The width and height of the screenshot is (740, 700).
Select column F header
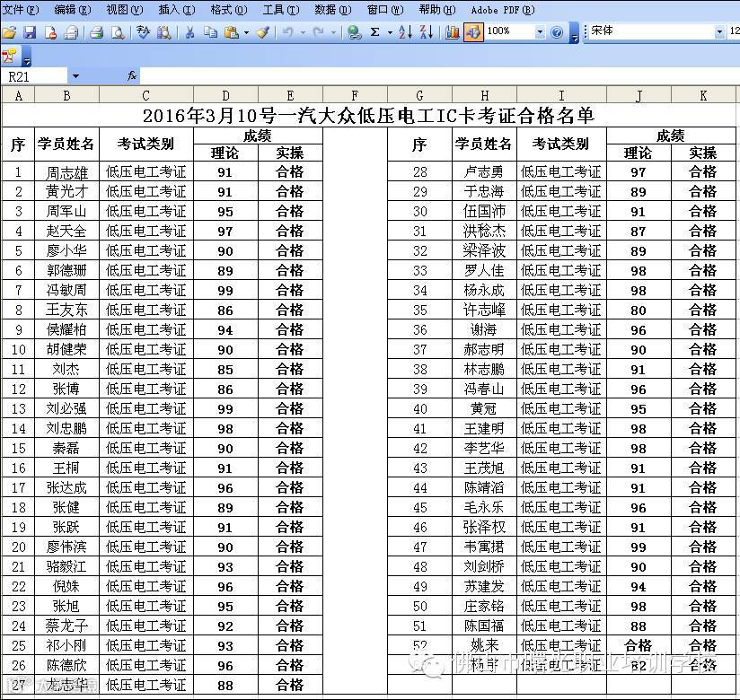click(355, 96)
